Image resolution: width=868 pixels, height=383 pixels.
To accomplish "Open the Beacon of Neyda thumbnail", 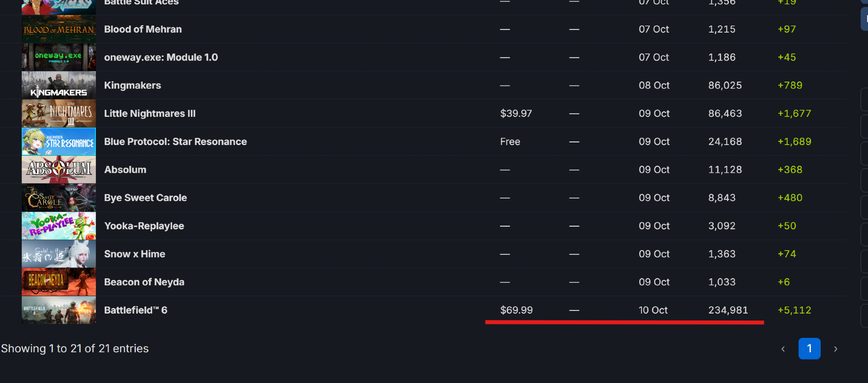I will (59, 282).
